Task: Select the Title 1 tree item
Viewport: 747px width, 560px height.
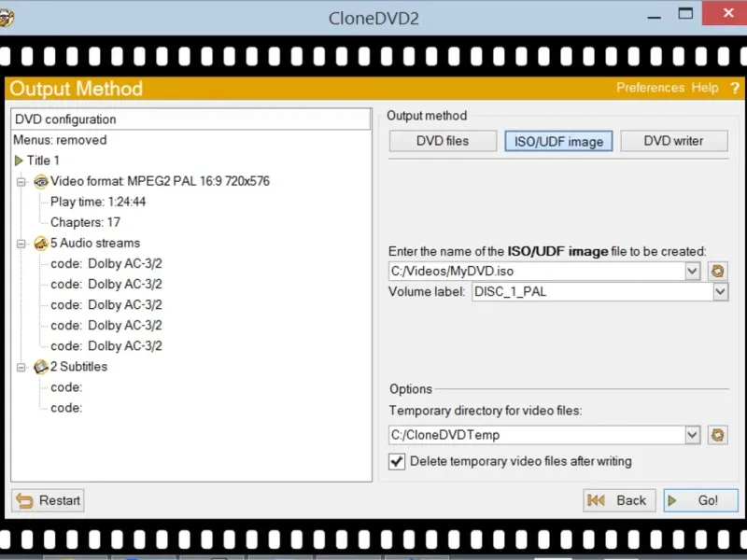Action: (43, 161)
